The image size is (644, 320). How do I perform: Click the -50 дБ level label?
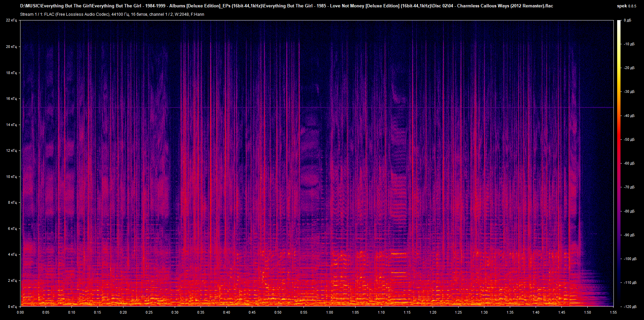[629, 140]
